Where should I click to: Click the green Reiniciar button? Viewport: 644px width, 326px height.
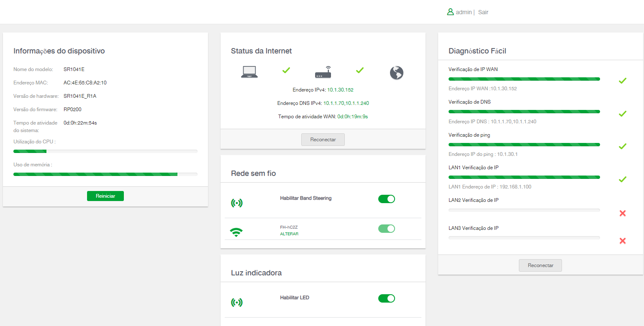pos(105,196)
